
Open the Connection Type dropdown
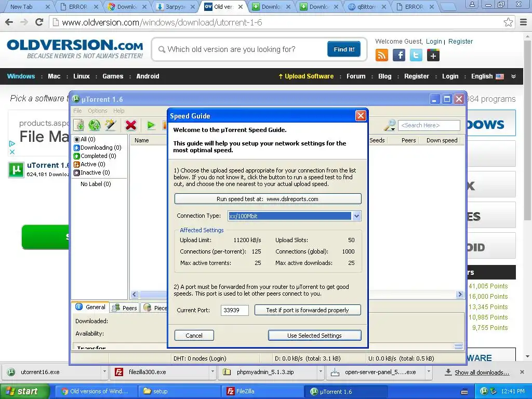pos(356,216)
